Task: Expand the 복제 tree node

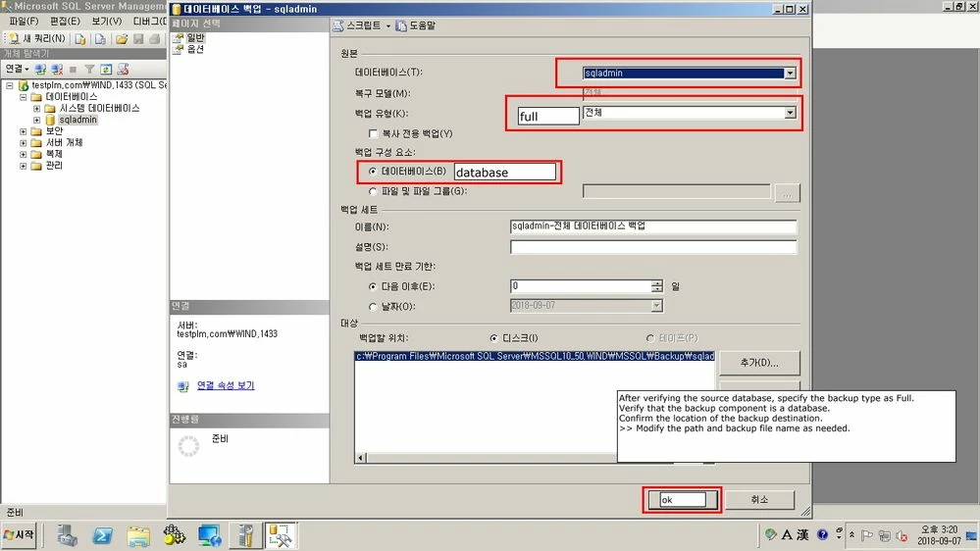Action: click(x=24, y=154)
